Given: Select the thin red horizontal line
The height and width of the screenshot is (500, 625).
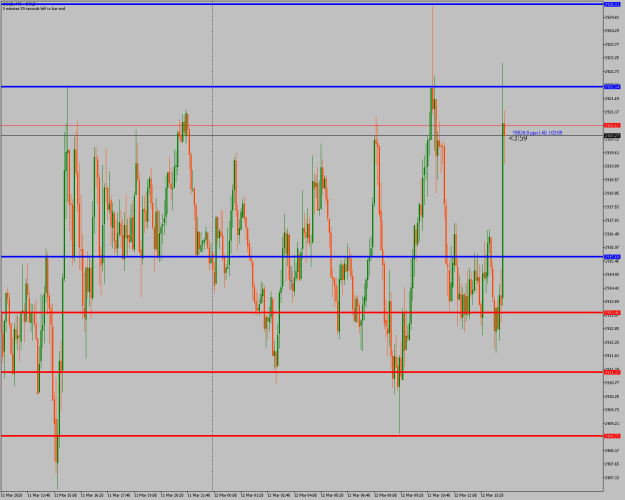Looking at the screenshot, I should 302,125.
